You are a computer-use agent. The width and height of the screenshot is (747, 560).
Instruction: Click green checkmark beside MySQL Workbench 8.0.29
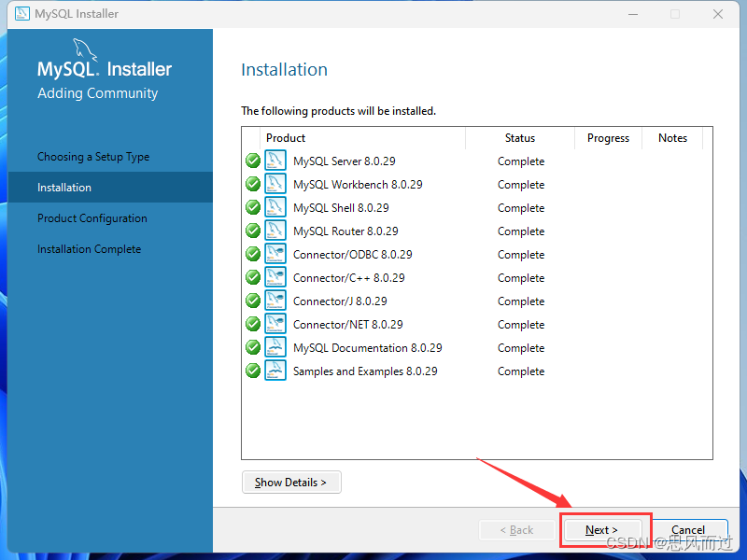[x=253, y=184]
